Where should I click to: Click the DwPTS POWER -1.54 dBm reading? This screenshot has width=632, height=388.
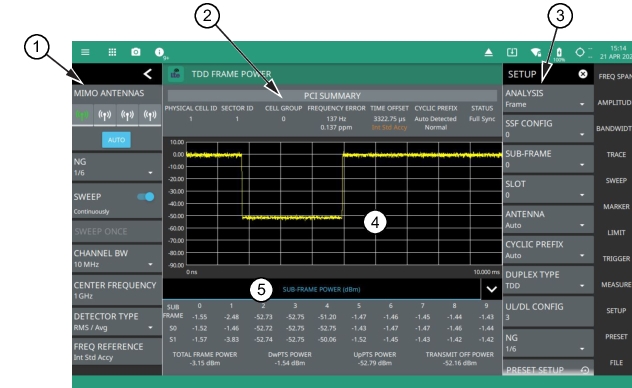290,359
